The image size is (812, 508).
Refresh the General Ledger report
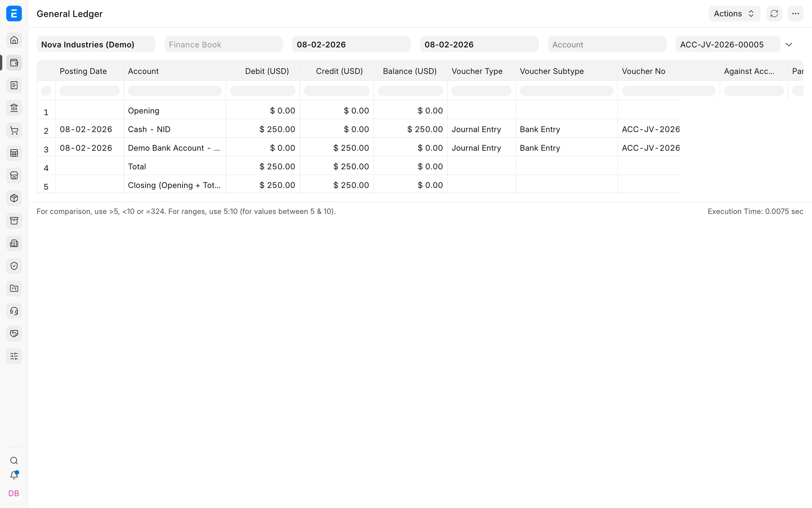click(774, 14)
